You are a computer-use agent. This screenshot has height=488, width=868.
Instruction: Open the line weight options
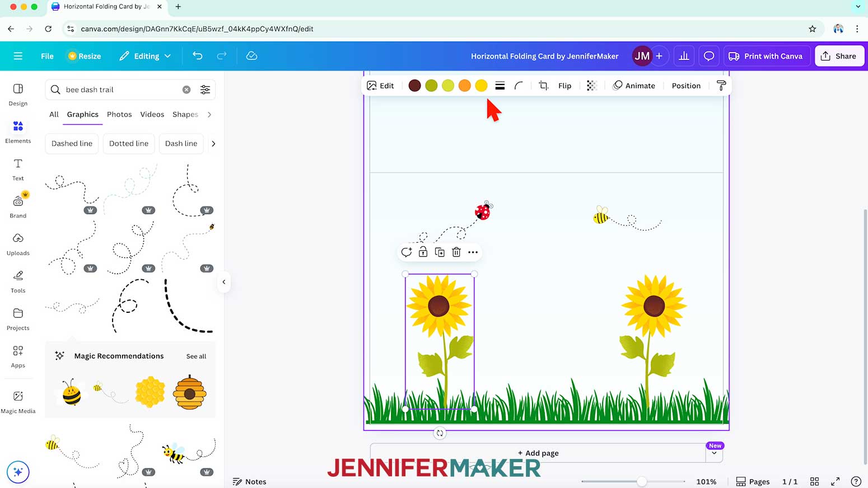tap(500, 86)
